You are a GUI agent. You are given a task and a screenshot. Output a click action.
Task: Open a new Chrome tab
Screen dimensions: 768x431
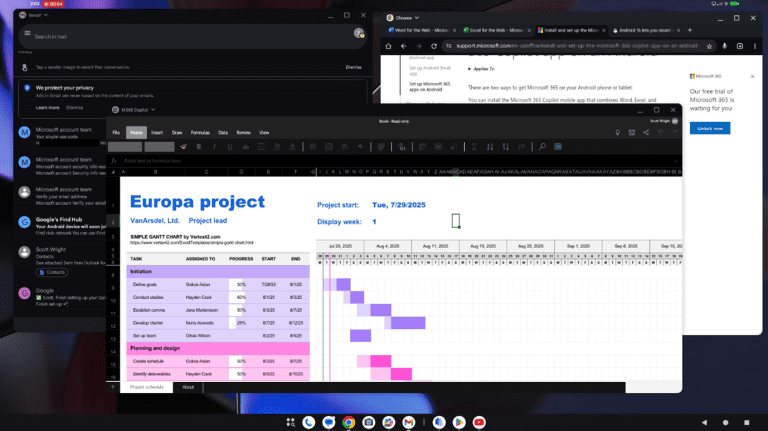690,30
